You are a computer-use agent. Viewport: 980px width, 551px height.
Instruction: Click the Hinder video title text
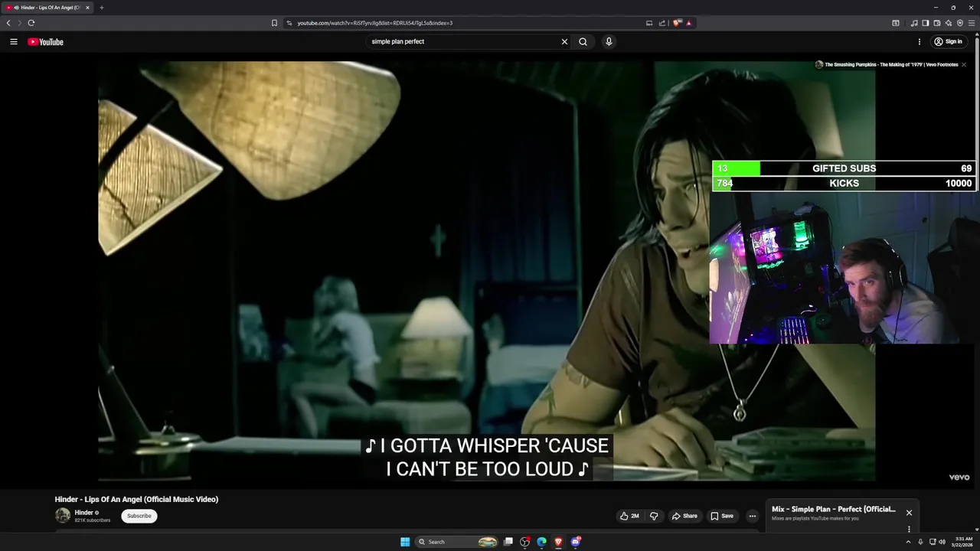click(136, 499)
